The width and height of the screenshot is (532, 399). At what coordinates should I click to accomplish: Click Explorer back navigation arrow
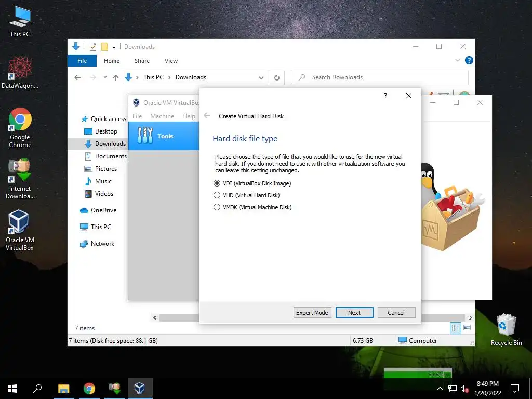pos(77,77)
